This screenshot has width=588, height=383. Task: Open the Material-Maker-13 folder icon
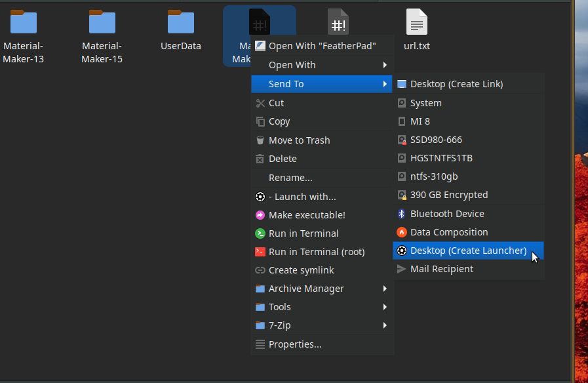coord(24,22)
